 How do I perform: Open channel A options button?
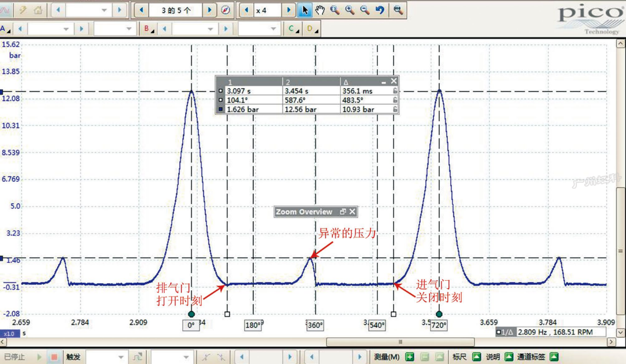point(5,29)
